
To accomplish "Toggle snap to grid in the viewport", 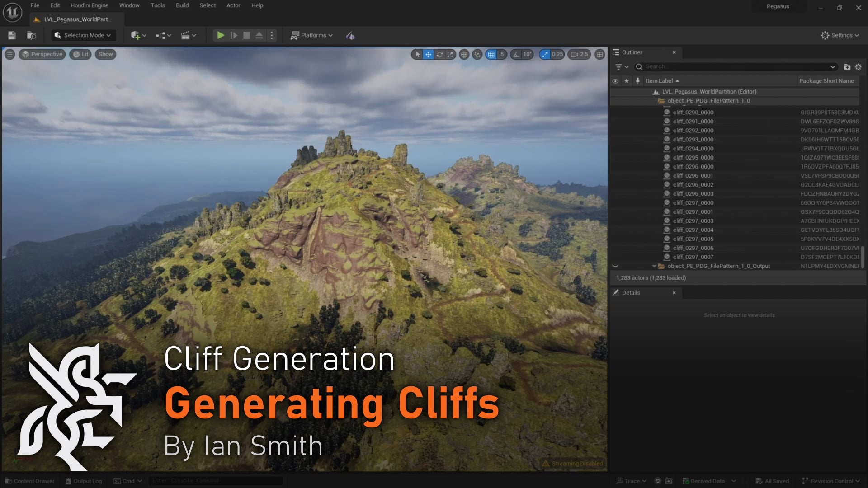I will click(x=491, y=54).
